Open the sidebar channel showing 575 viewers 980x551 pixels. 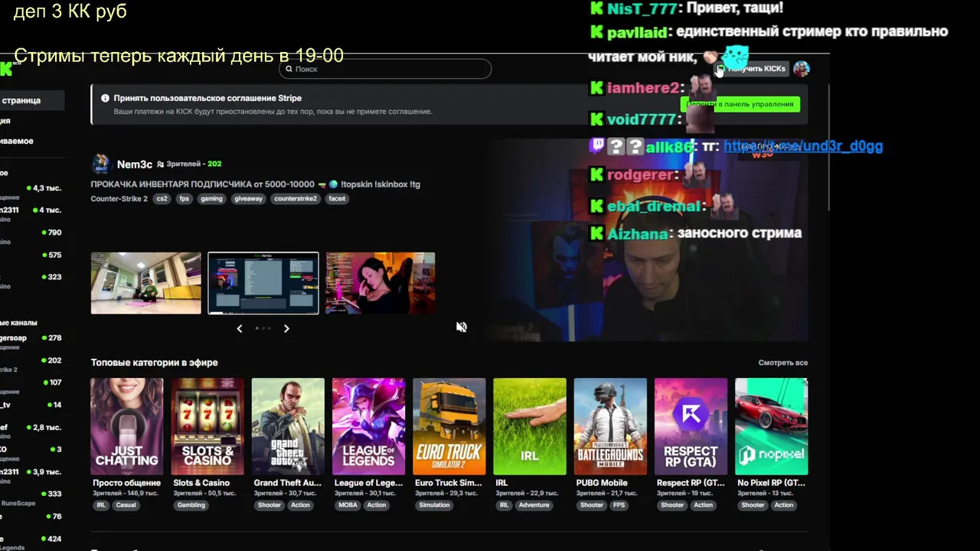31,255
